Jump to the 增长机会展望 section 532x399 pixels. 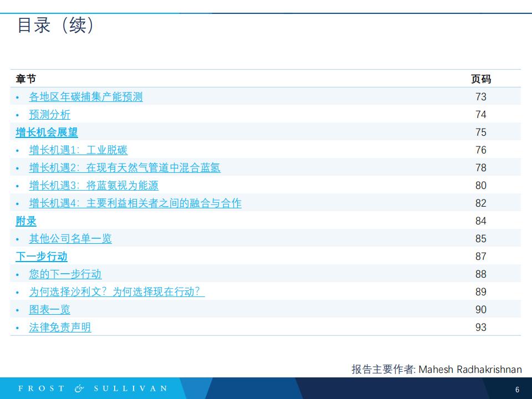click(x=47, y=132)
